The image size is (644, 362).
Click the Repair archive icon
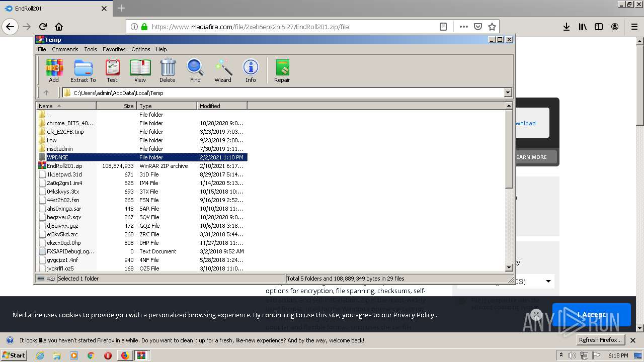pyautogui.click(x=282, y=71)
